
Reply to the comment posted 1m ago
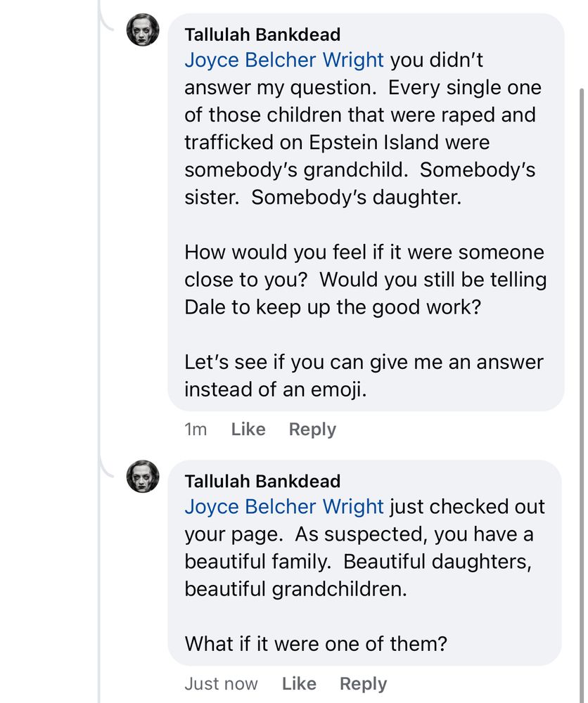(x=312, y=430)
